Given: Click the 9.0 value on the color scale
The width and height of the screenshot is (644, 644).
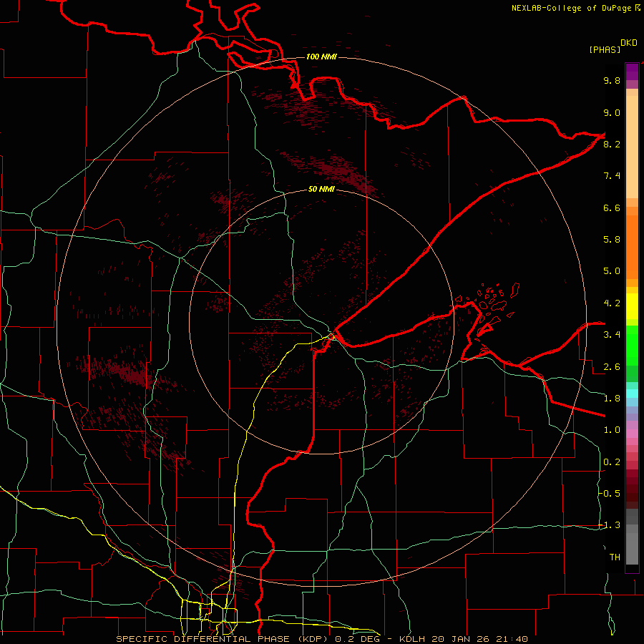Looking at the screenshot, I should point(612,112).
